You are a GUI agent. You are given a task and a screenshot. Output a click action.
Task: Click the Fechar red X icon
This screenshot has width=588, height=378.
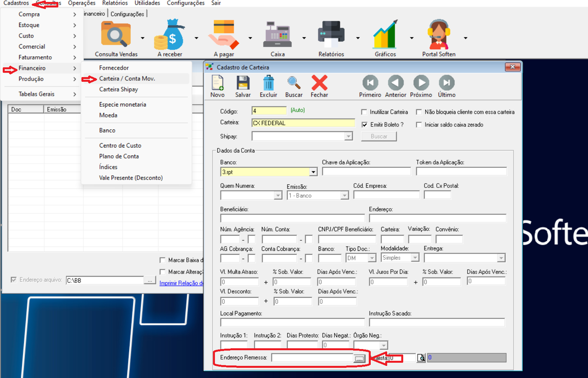point(319,83)
